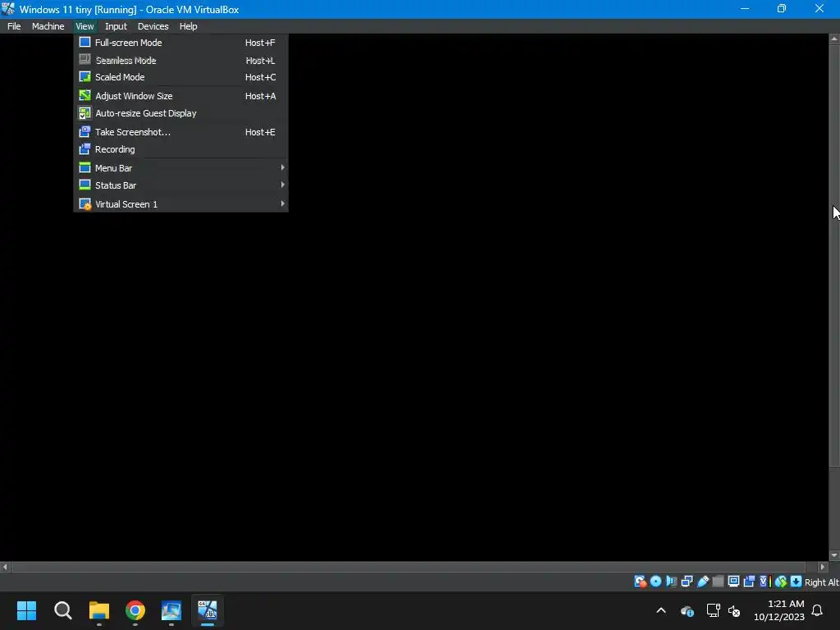The image size is (840, 630).
Task: Click the Scaled Mode icon
Action: click(84, 77)
